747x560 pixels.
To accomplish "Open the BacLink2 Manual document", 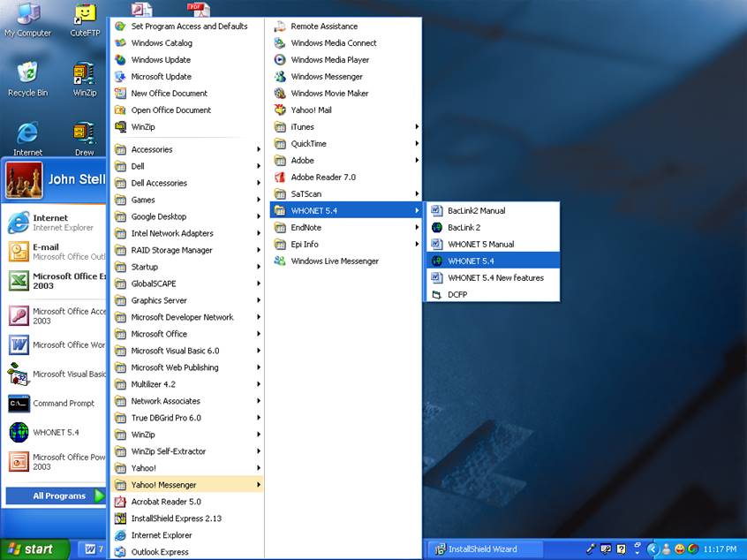I will coord(476,210).
